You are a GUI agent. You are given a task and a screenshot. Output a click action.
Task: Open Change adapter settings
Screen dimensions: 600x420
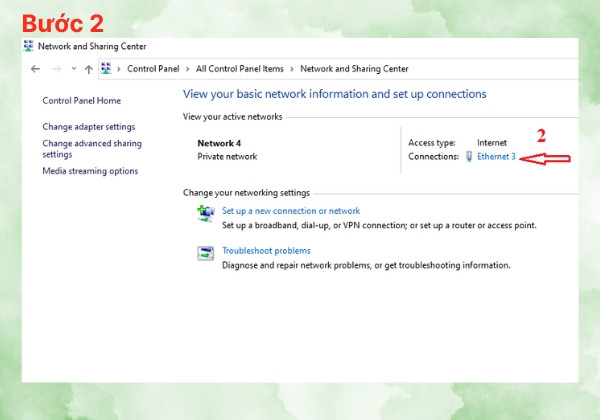tap(89, 127)
